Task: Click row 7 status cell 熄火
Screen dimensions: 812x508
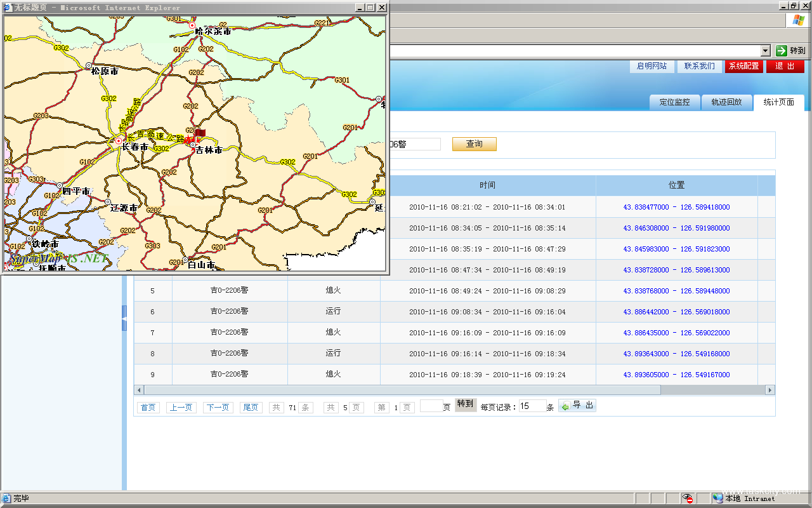Action: tap(334, 332)
